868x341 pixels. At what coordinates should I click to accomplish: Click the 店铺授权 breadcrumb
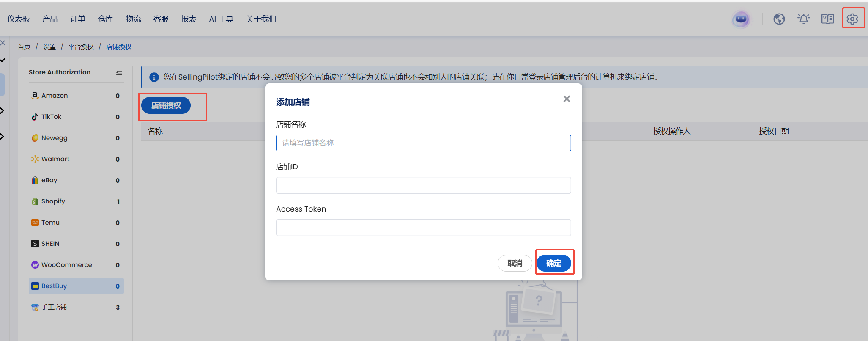[119, 47]
